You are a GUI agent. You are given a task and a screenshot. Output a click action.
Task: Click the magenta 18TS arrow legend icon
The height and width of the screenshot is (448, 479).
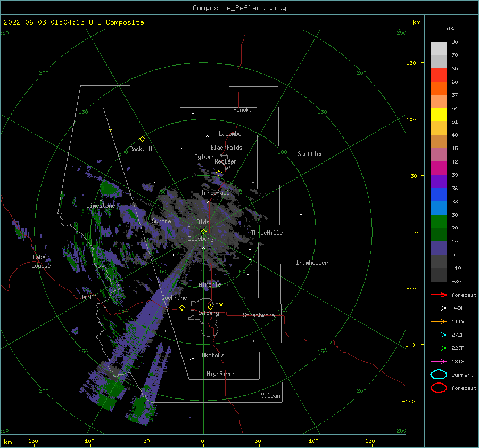pyautogui.click(x=439, y=362)
